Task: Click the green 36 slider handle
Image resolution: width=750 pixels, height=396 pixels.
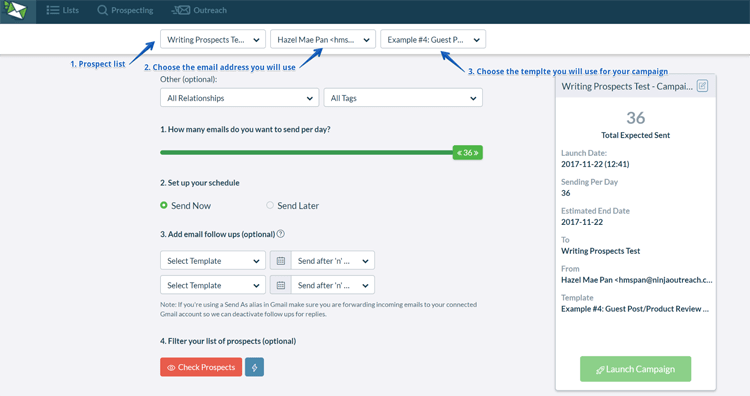Action: point(468,153)
